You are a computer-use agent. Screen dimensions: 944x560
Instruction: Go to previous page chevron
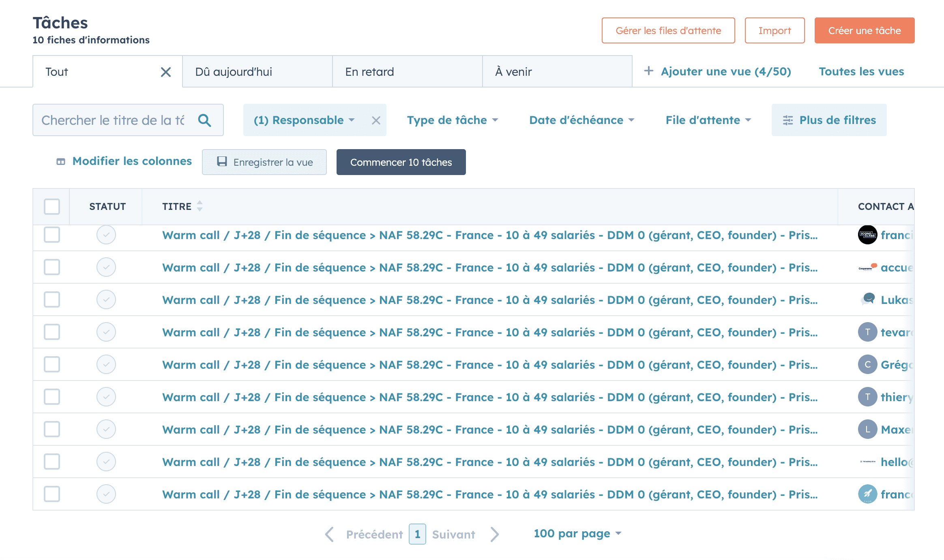330,534
